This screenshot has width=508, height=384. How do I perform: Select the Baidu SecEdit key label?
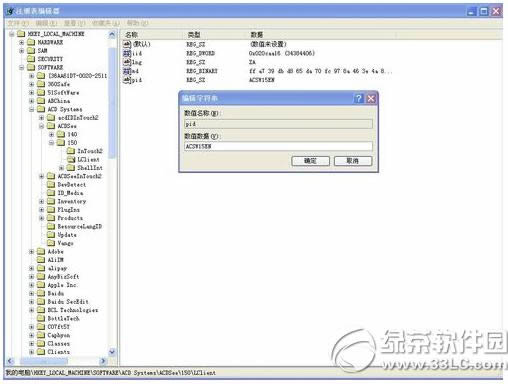(x=68, y=302)
